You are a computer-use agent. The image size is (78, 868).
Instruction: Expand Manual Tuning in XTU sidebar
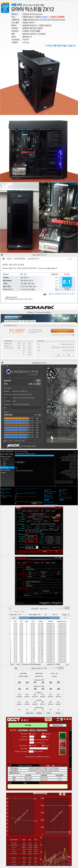(6, 457)
